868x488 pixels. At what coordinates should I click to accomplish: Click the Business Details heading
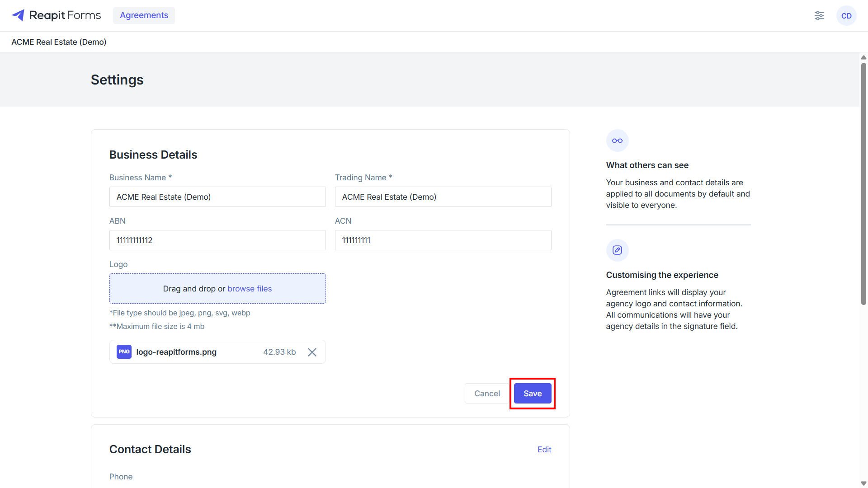[153, 155]
